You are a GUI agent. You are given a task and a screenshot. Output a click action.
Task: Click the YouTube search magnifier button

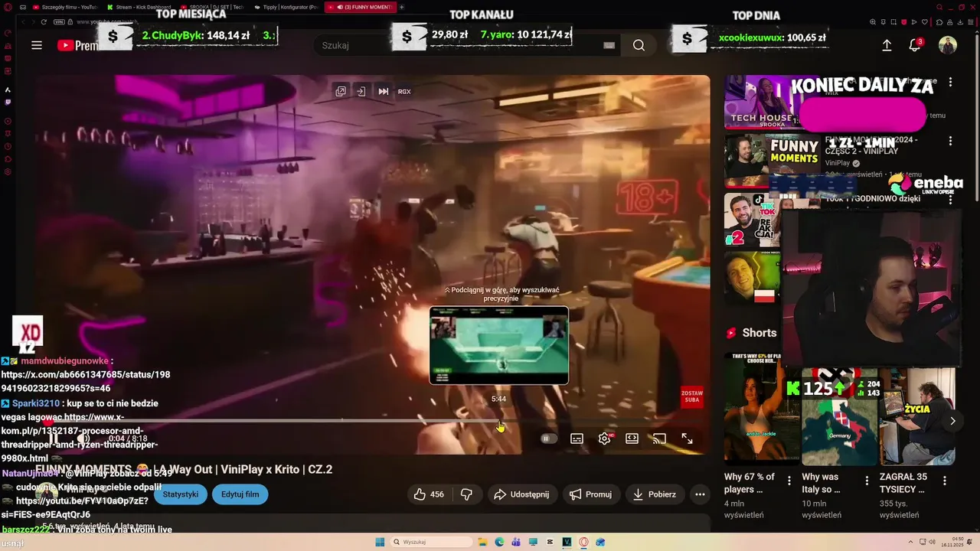pos(639,45)
